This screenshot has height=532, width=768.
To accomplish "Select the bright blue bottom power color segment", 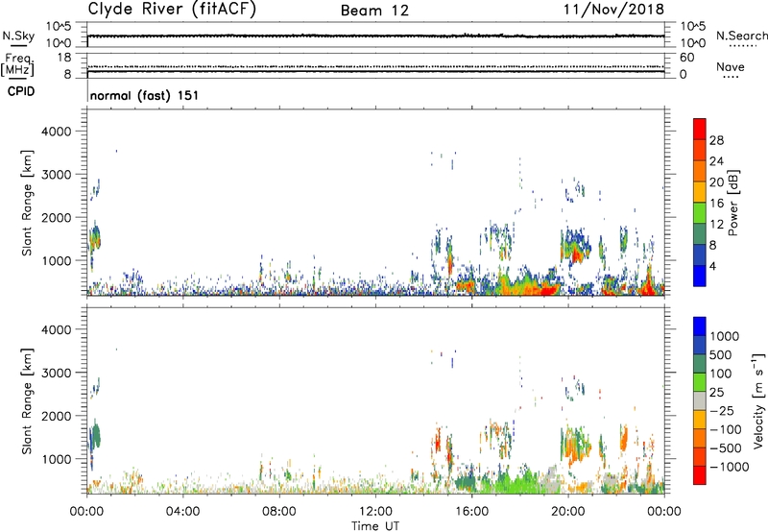I will (x=700, y=276).
